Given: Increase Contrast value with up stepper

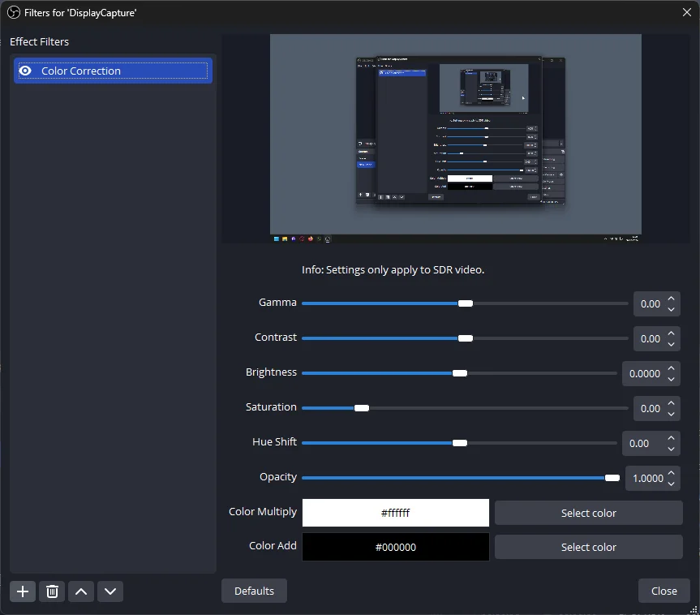Looking at the screenshot, I should coord(671,333).
